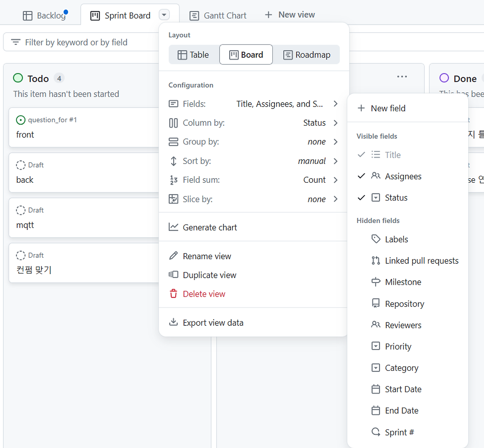Click the Todo column status circle
Viewport: 484px width, 448px height.
point(18,78)
